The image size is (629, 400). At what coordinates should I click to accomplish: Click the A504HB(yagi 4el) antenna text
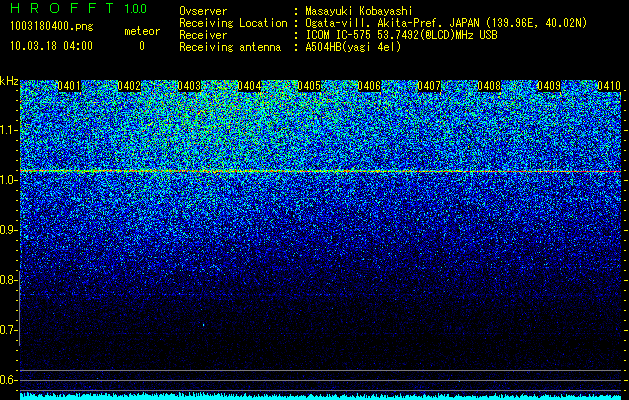pyautogui.click(x=353, y=47)
